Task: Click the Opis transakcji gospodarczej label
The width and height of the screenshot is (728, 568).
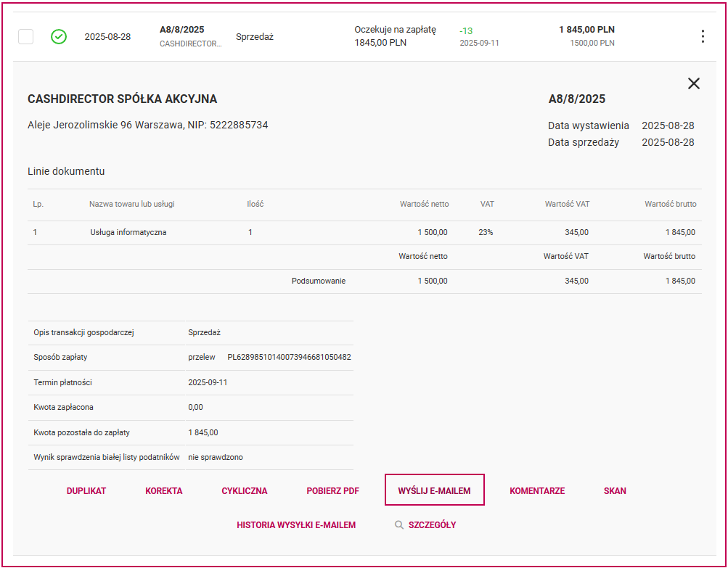Action: point(84,332)
